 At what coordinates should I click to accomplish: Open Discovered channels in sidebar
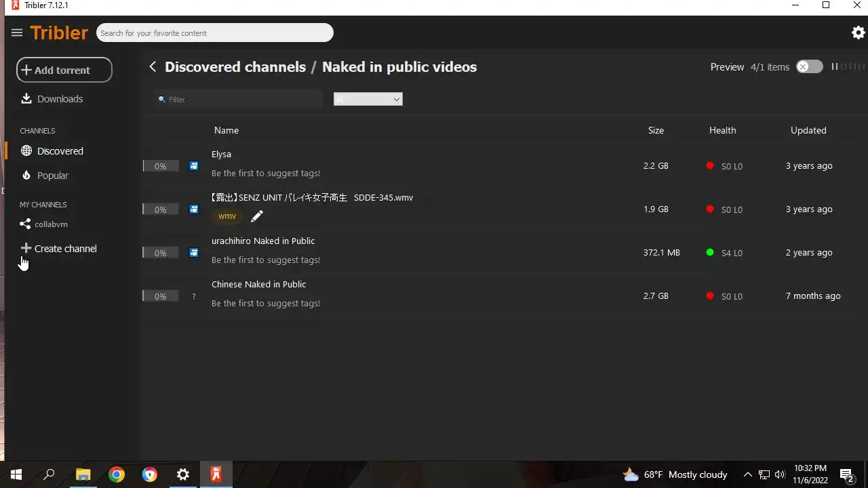click(52, 151)
